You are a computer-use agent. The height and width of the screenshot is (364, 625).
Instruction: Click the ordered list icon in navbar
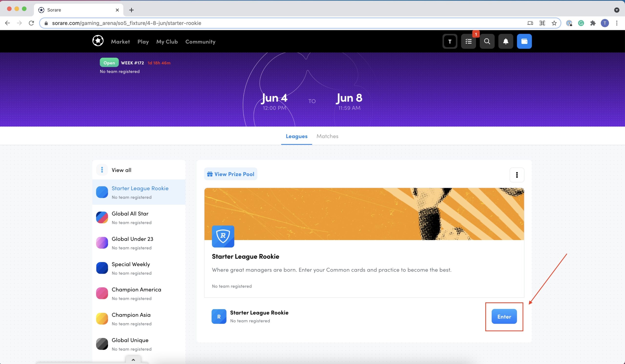[x=469, y=41]
